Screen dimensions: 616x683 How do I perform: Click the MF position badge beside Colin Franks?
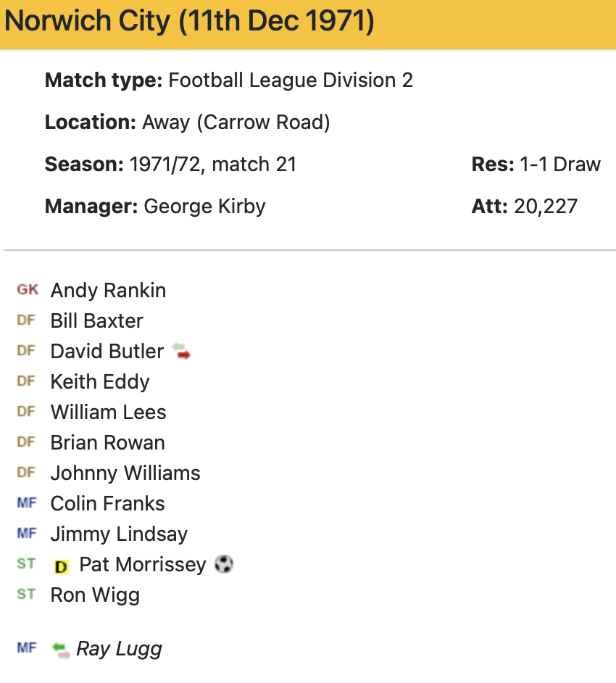(26, 503)
